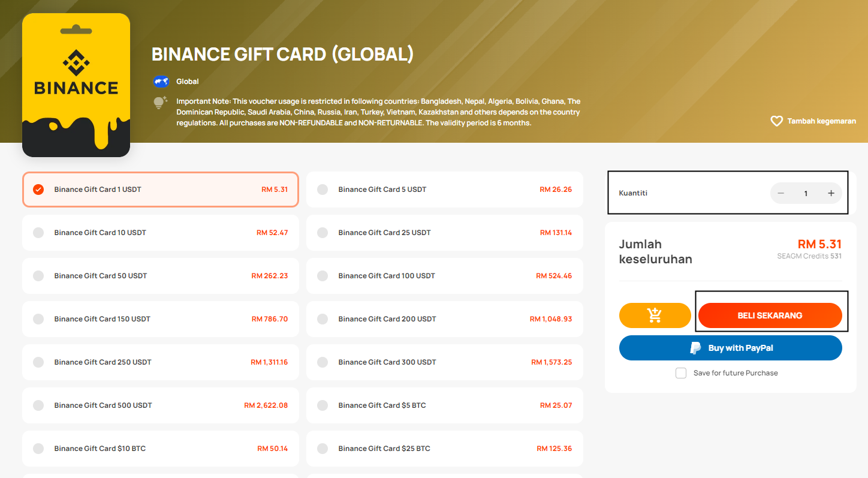Screen dimensions: 868x478
Task: Increase quantity with the plus icon
Action: (831, 193)
